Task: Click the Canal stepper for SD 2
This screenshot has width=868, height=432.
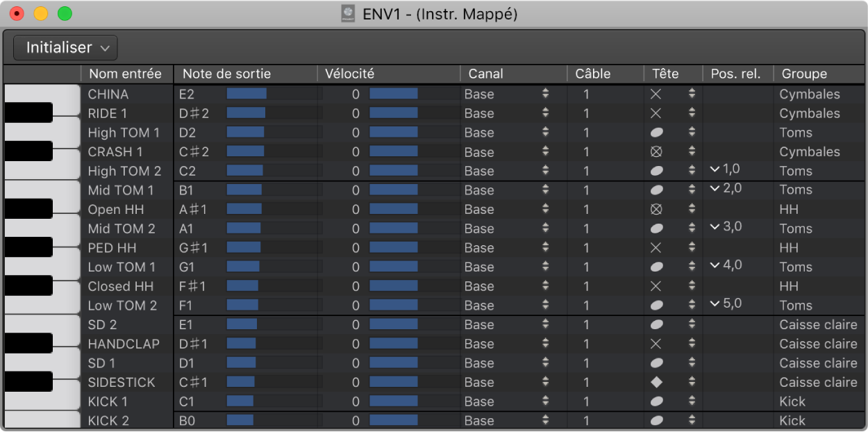Action: pyautogui.click(x=546, y=324)
